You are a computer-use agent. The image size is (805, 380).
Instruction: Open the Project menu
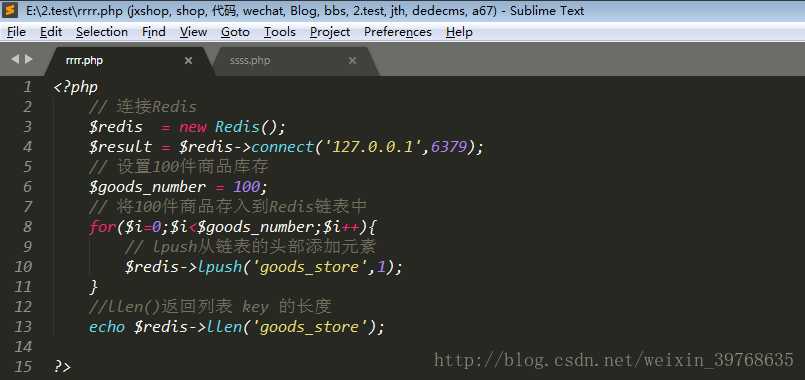point(330,32)
